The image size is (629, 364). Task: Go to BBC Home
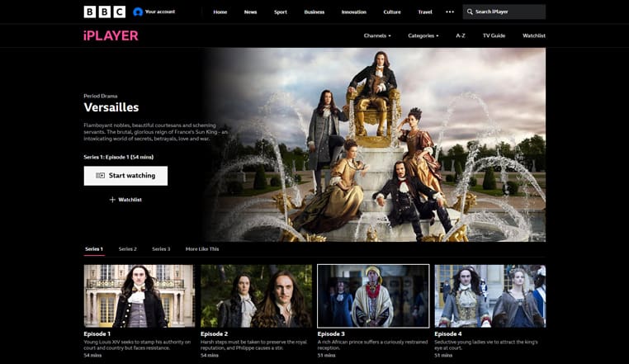(220, 12)
